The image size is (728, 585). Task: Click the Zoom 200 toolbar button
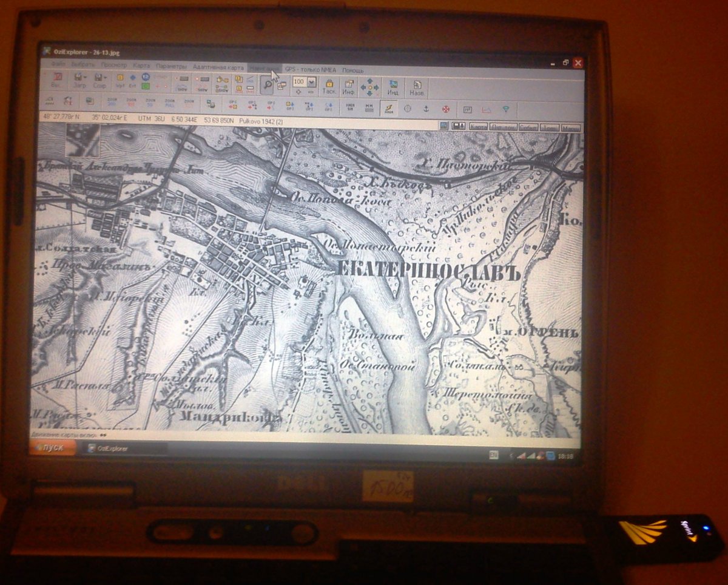(112, 102)
